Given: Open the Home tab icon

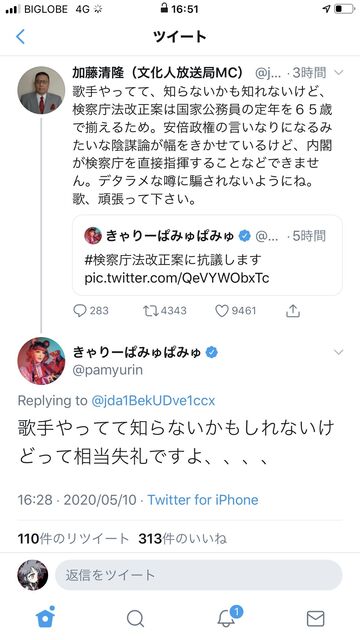Looking at the screenshot, I should (x=45, y=617).
